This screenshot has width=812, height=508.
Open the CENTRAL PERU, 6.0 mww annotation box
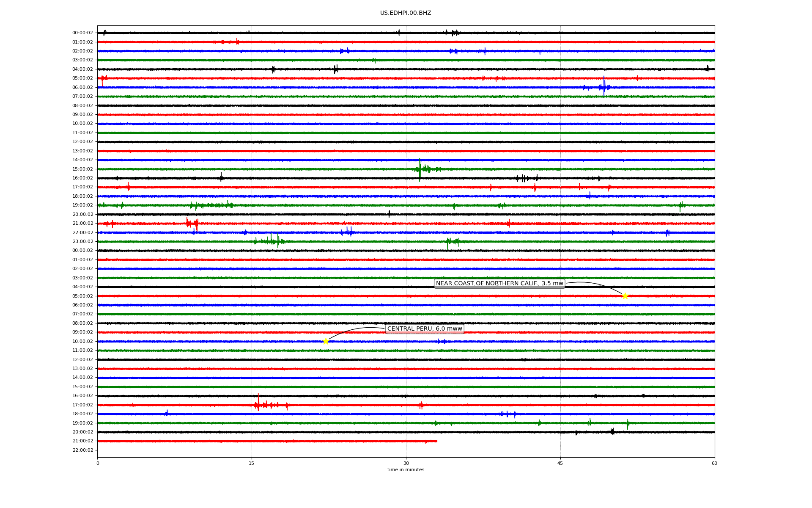pyautogui.click(x=425, y=329)
